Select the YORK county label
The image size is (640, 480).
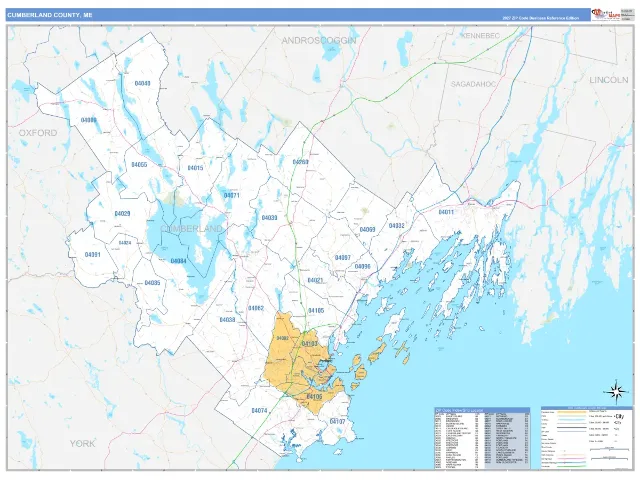[x=82, y=443]
